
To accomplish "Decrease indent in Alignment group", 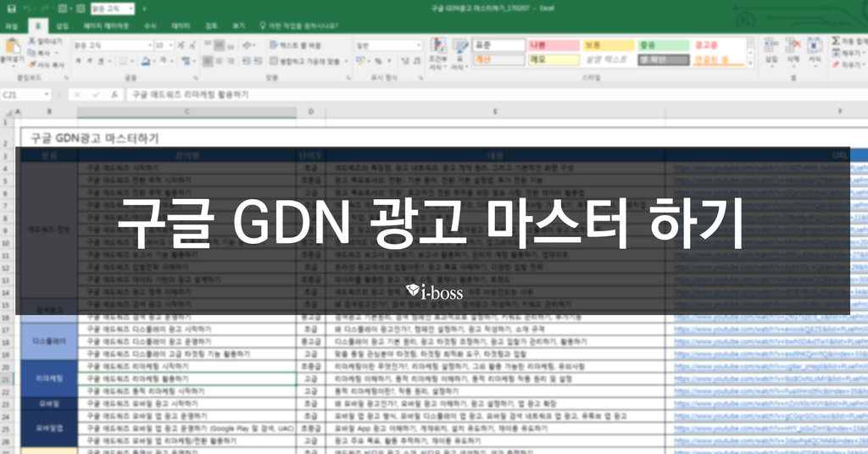I will pyautogui.click(x=247, y=61).
